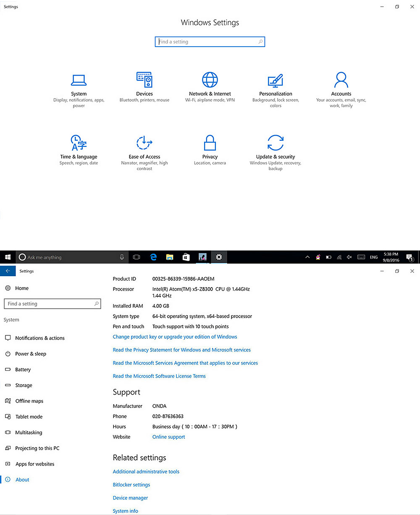Open the Network & Internet globe icon
The height and width of the screenshot is (515, 420).
210,80
